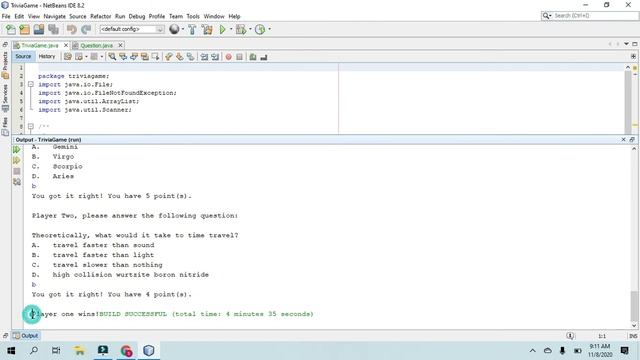Open the Services side panel button
Screen dimensions: 640x360
click(x=5, y=98)
